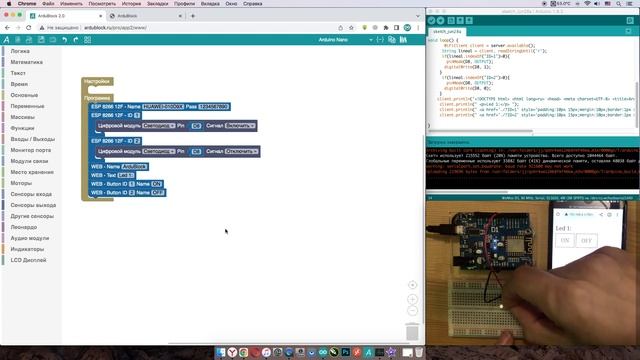This screenshot has height=360, width=640.
Task: Click the redo arrow in ArduBlock toolbar
Action: (x=76, y=40)
